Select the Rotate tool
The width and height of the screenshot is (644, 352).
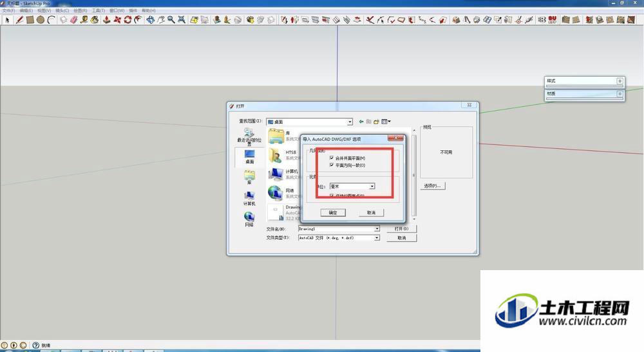pyautogui.click(x=128, y=20)
